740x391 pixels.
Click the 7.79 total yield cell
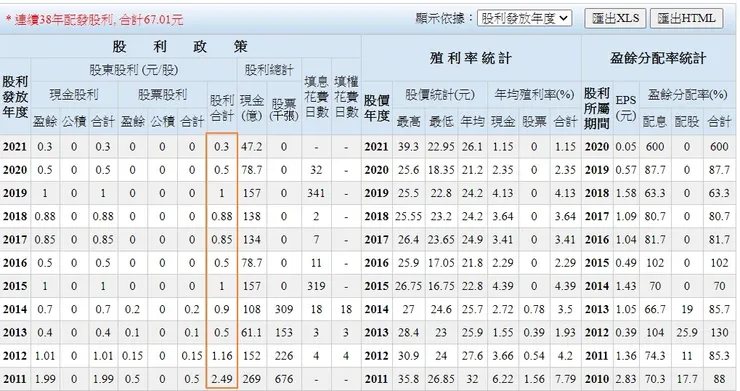tap(565, 379)
